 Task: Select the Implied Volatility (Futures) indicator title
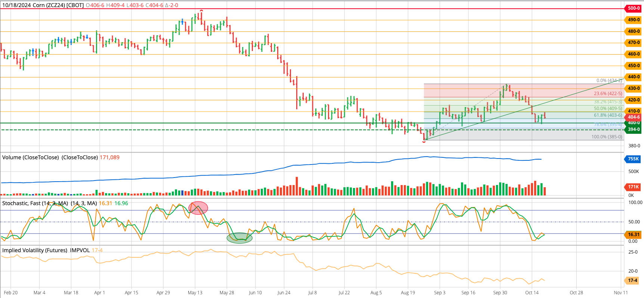35,250
